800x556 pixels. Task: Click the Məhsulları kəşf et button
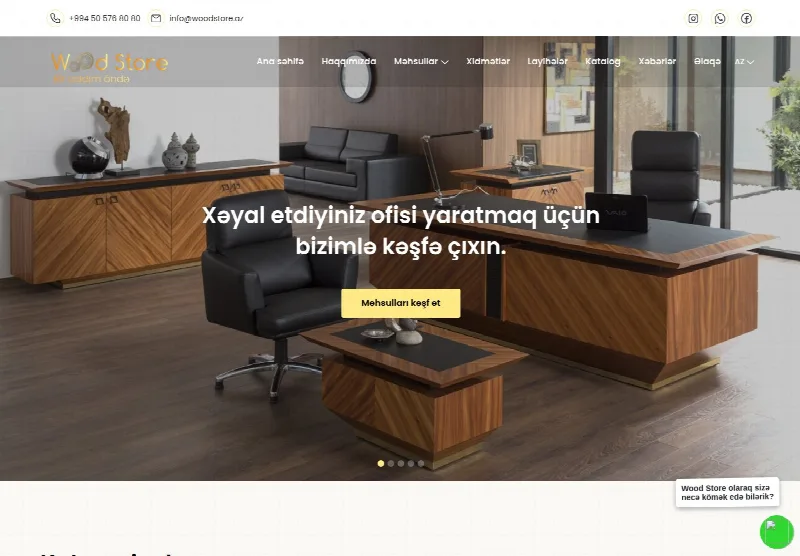point(401,303)
